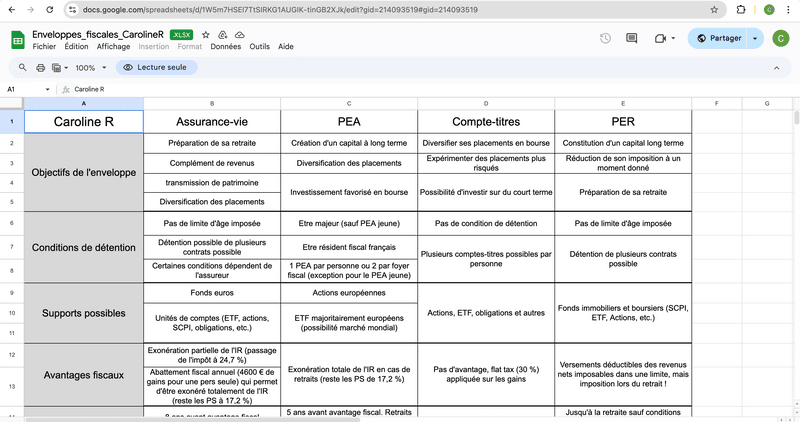The width and height of the screenshot is (800, 422).
Task: Select the Actions européennes cell
Action: coord(349,293)
